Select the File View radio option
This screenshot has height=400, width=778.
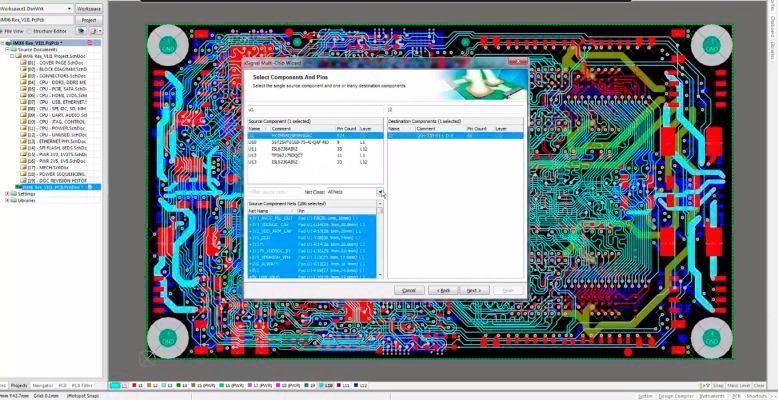tap(14, 31)
